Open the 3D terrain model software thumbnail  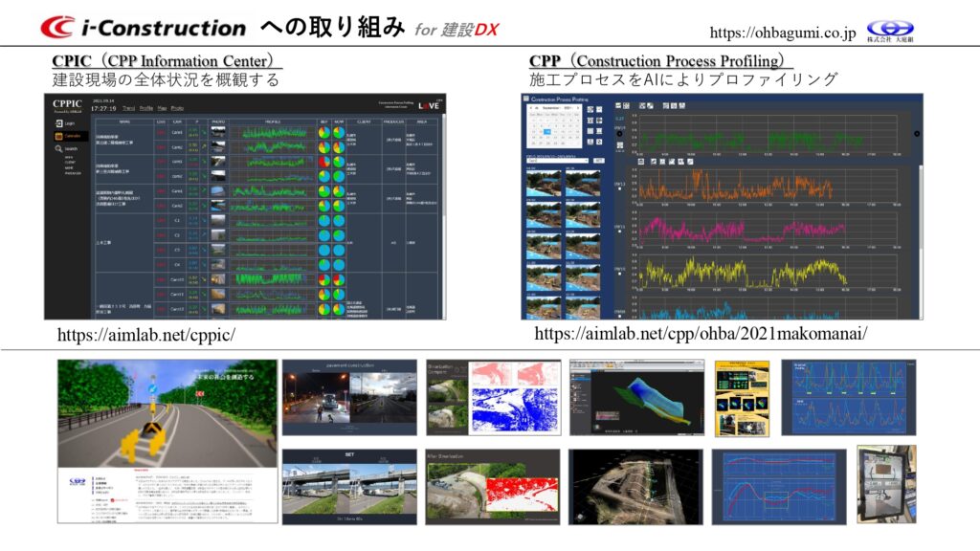[x=636, y=397]
